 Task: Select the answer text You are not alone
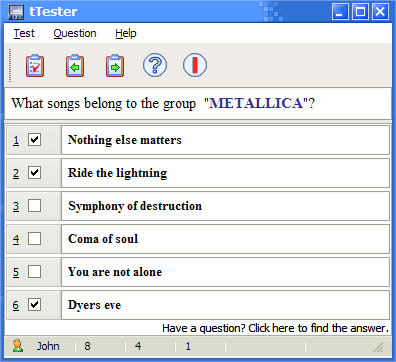tap(115, 272)
